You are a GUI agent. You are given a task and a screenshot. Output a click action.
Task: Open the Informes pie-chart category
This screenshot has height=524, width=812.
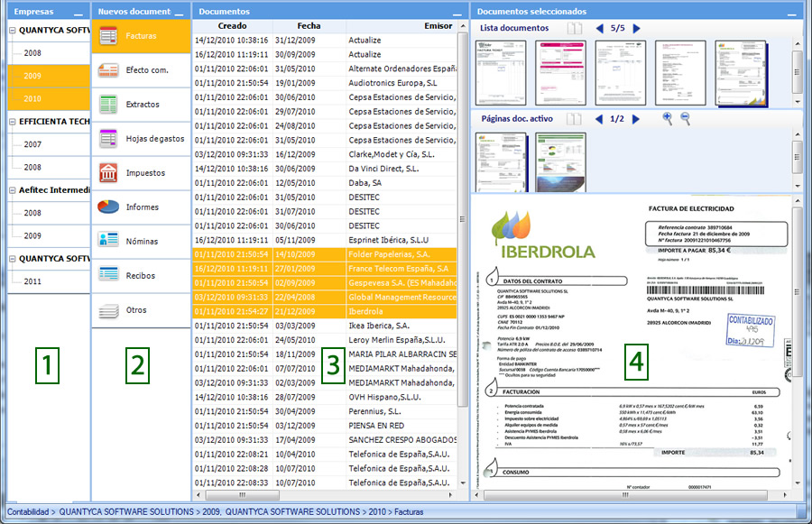pos(141,207)
